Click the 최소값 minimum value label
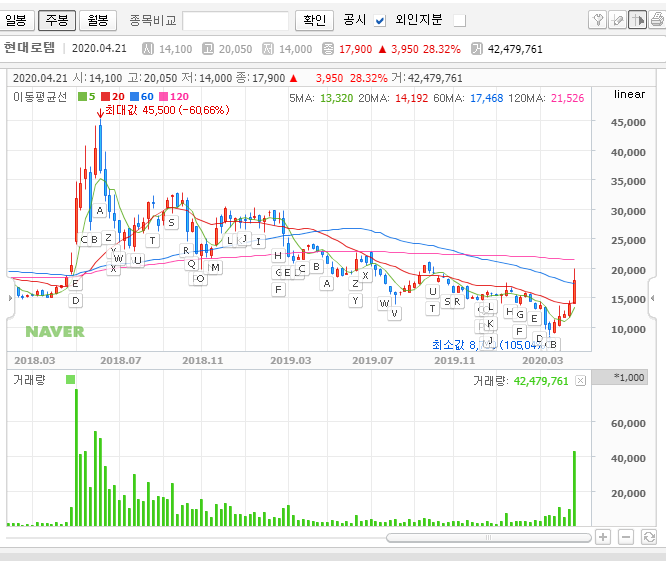Viewport: 666px width, 561px height. tap(488, 345)
